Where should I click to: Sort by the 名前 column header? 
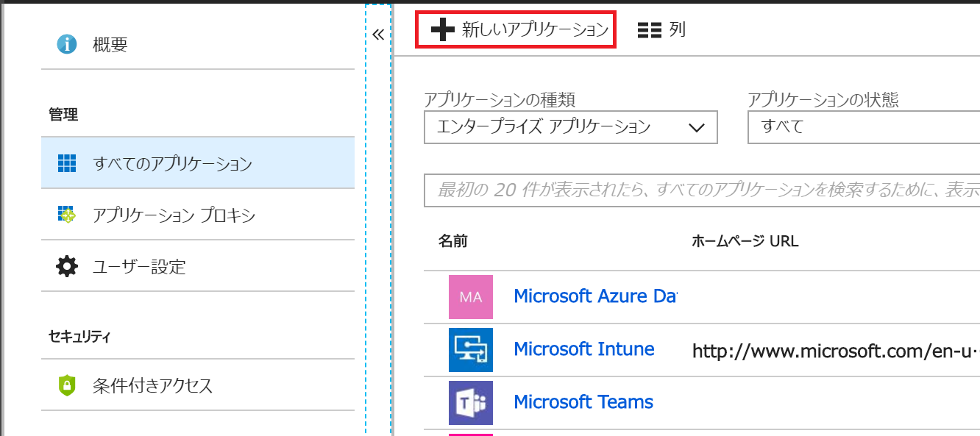pos(452,240)
